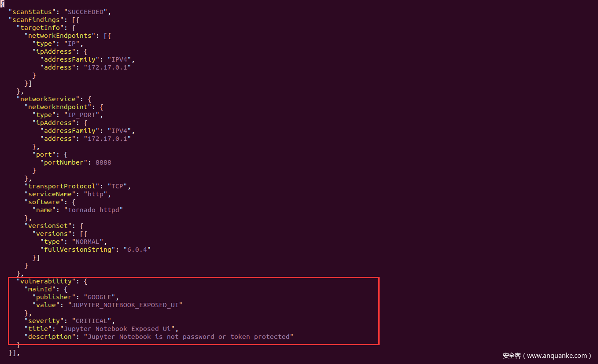The image size is (598, 364).
Task: Click the version string "6.0.4"
Action: click(x=137, y=250)
